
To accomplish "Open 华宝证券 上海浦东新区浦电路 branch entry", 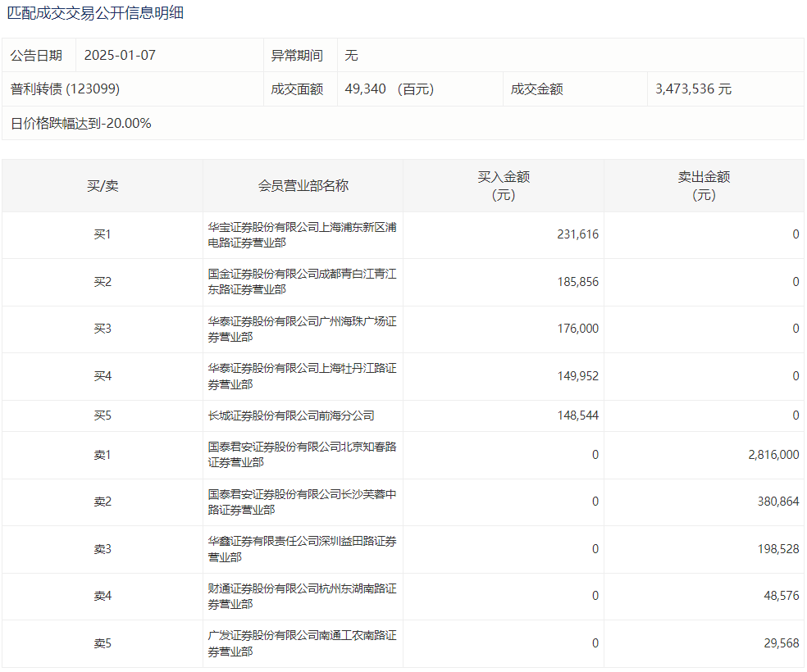I will click(302, 234).
